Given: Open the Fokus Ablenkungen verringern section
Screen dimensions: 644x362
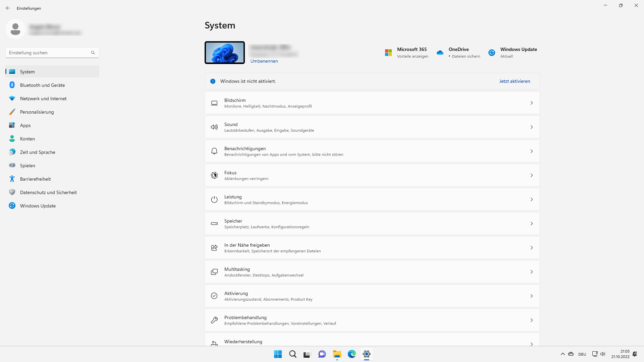Looking at the screenshot, I should click(372, 175).
